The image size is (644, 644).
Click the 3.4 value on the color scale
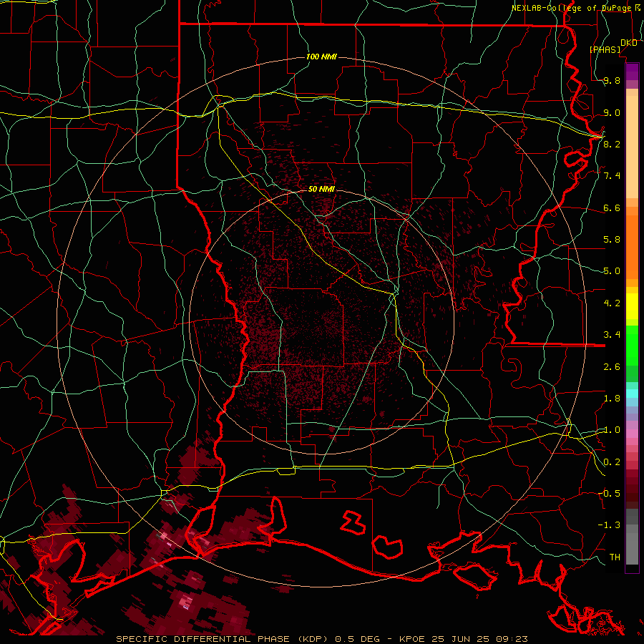click(x=612, y=335)
